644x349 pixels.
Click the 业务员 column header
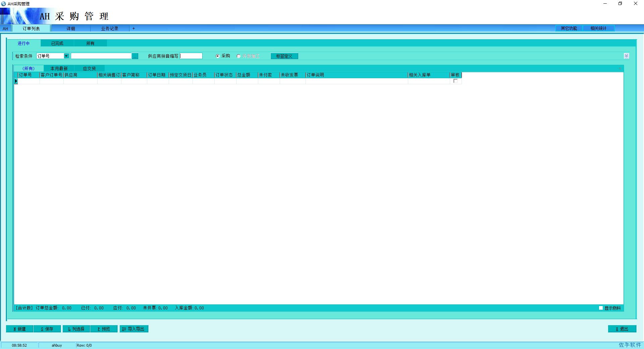click(204, 75)
